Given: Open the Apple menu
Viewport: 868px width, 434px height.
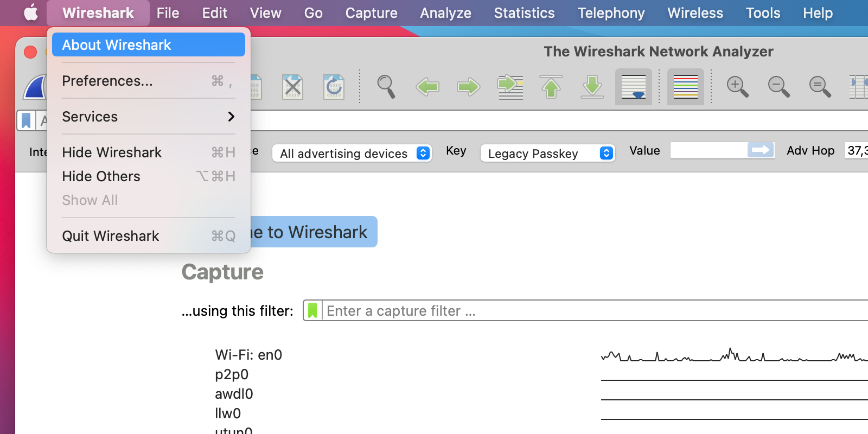Looking at the screenshot, I should pos(31,12).
